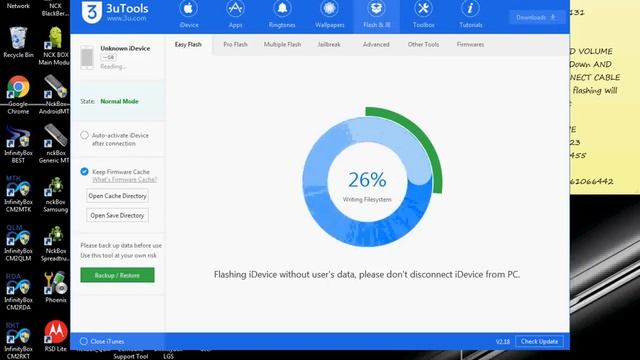Open the NckBox AndroidMTK desktop icon
The image size is (640, 360).
pyautogui.click(x=55, y=95)
